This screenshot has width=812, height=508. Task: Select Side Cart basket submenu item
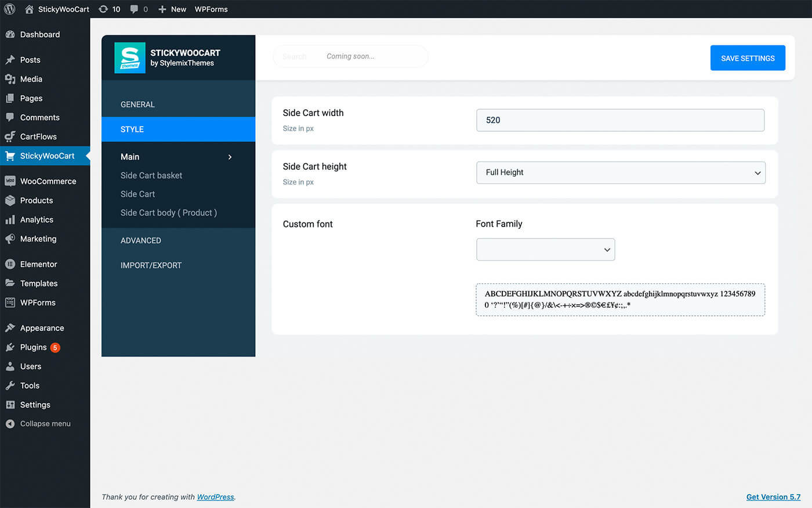coord(151,175)
